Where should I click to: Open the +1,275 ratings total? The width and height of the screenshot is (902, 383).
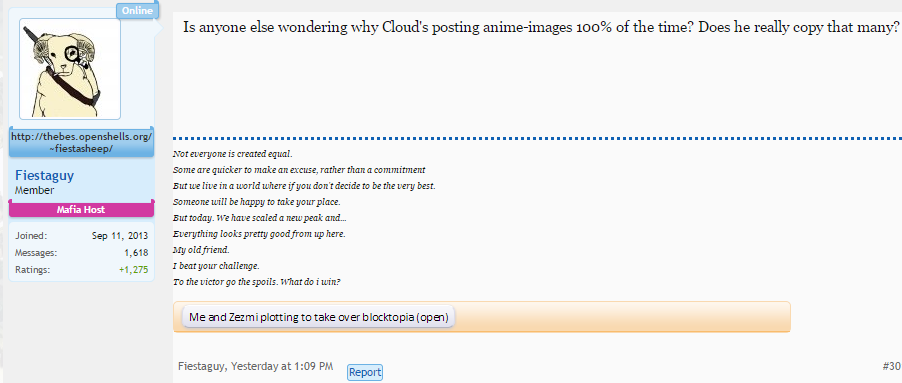click(133, 269)
